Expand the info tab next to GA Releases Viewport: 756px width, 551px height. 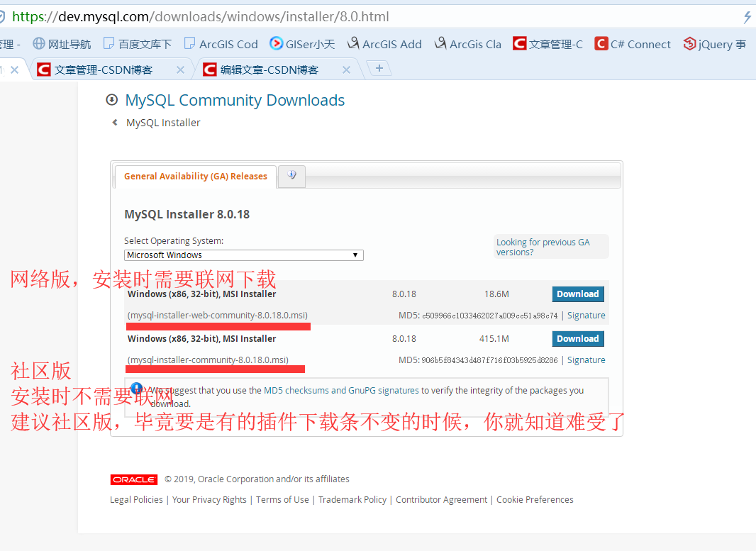(x=291, y=177)
